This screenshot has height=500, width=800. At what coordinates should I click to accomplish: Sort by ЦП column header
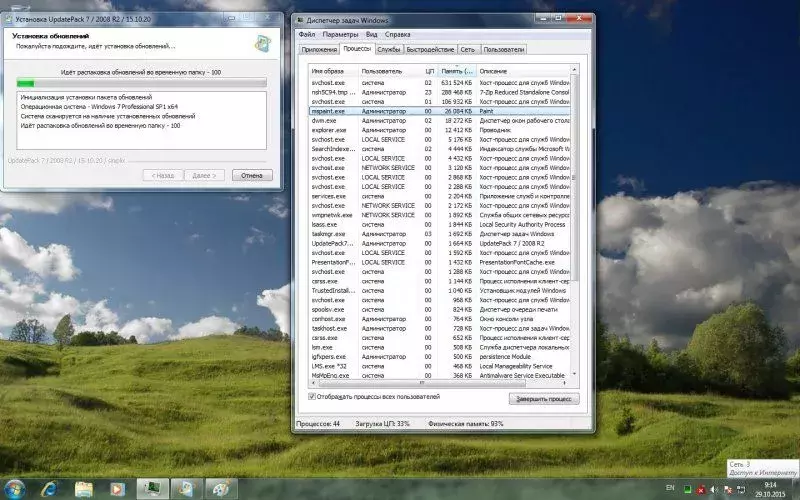(430, 71)
